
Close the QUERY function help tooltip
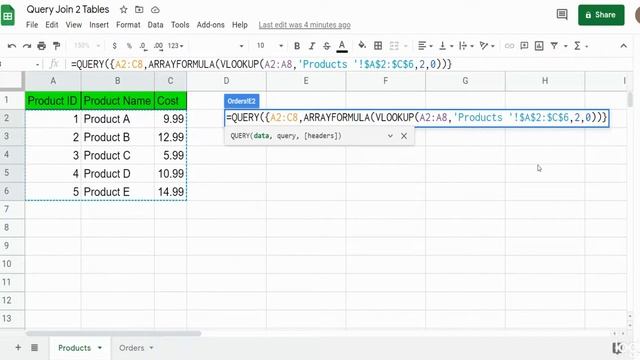tap(404, 136)
